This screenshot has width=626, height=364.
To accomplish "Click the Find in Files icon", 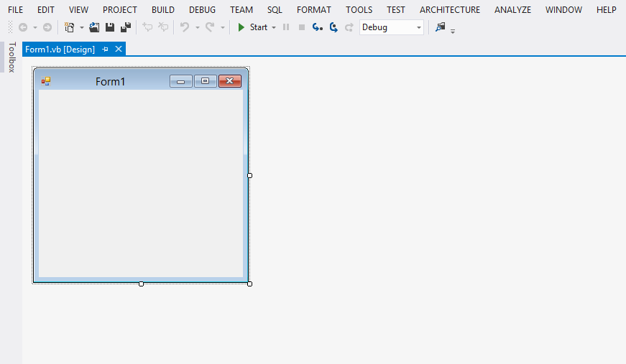I will pos(441,27).
